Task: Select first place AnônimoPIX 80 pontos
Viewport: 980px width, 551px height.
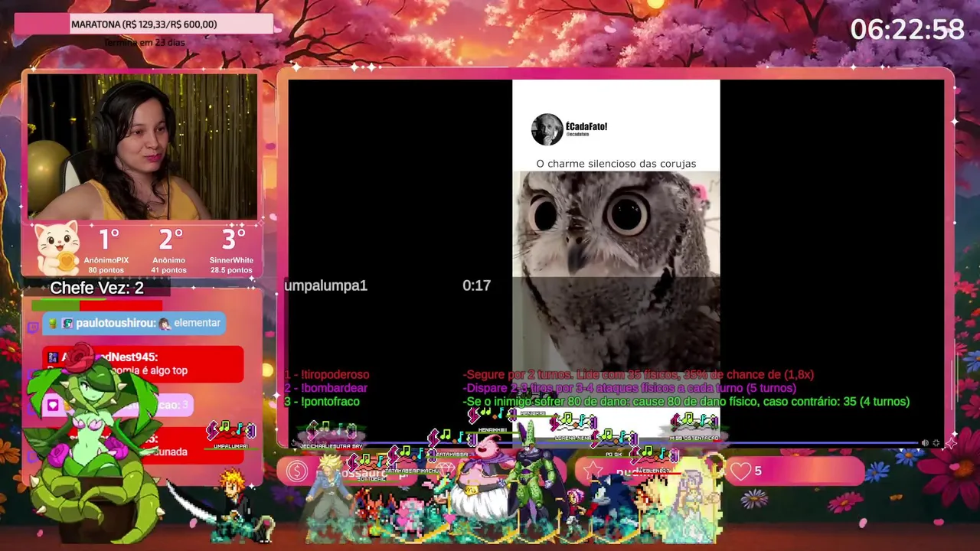Action: pos(108,251)
